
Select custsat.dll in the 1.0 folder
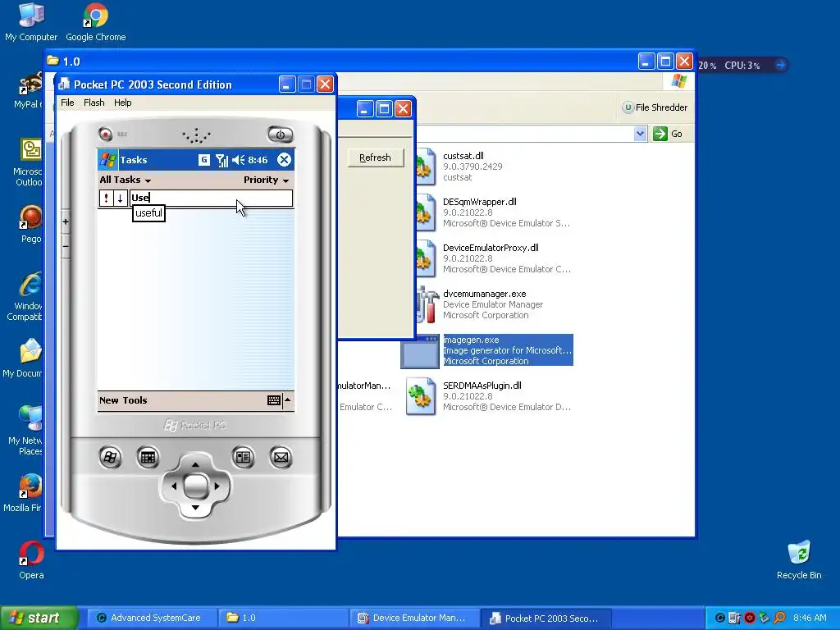pyautogui.click(x=463, y=156)
